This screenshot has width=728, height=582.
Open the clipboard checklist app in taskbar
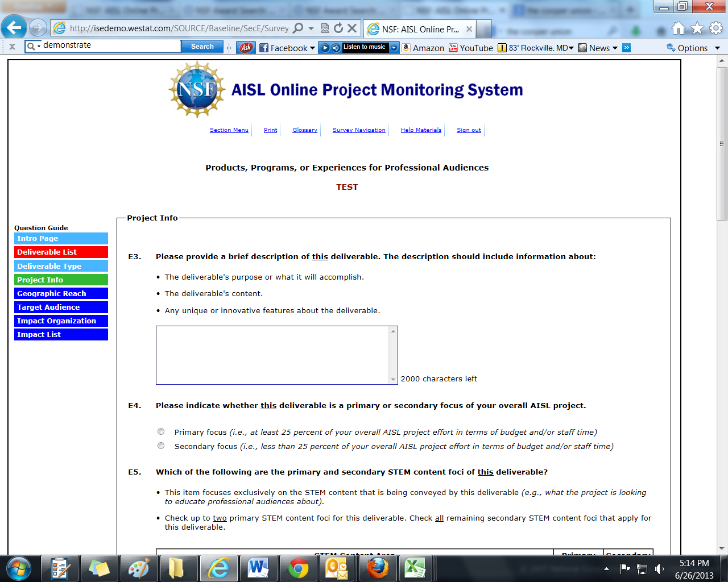click(x=60, y=568)
